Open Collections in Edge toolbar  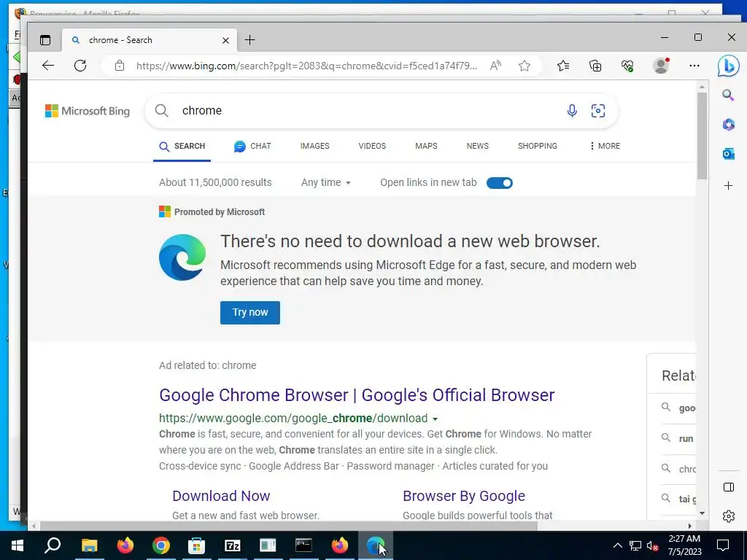click(x=595, y=66)
